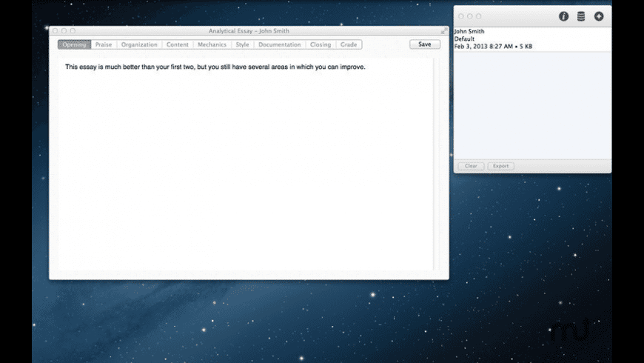Screen dimensions: 644x363
Task: Close the Analytical Essay window
Action: coord(55,31)
